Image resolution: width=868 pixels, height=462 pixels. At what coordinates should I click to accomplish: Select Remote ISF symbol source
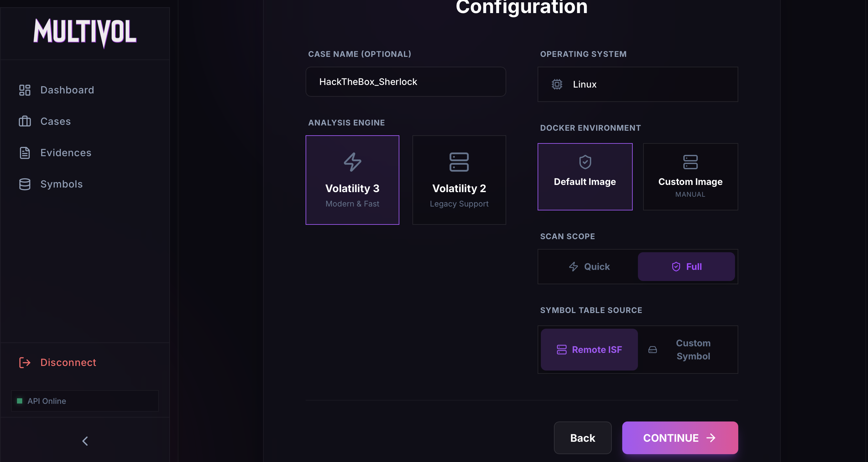(589, 350)
